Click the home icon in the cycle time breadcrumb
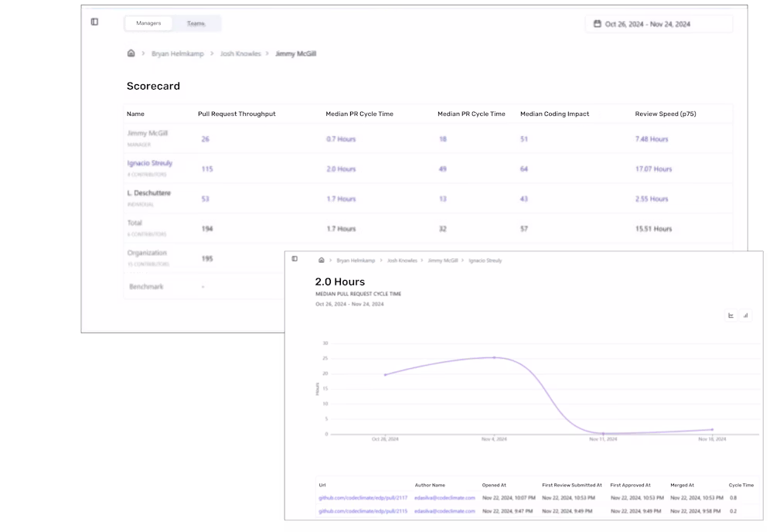Viewport: 773px width, 532px height. [322, 261]
